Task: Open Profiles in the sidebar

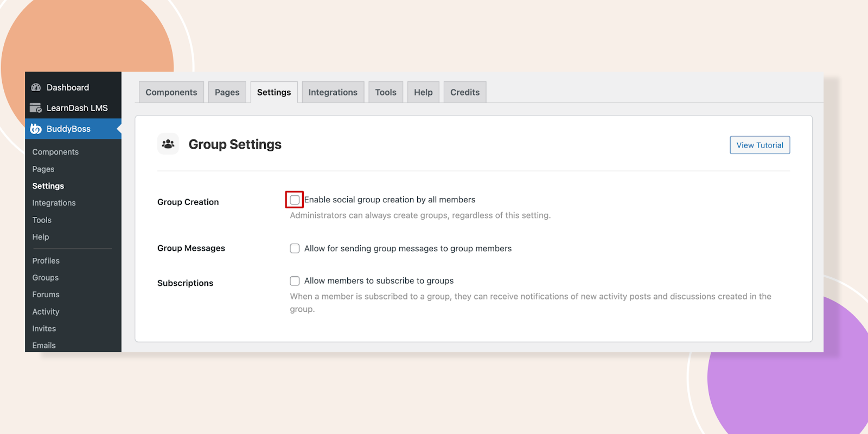Action: coord(46,261)
